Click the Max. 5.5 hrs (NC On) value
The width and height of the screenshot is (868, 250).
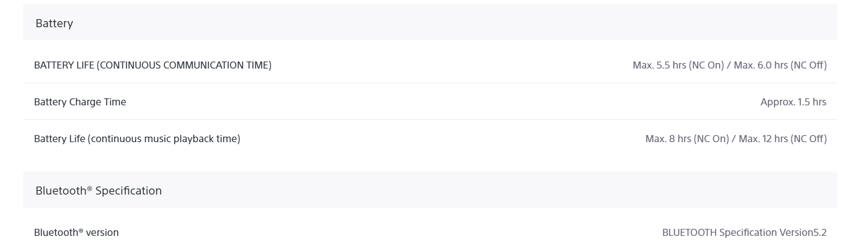click(x=678, y=65)
